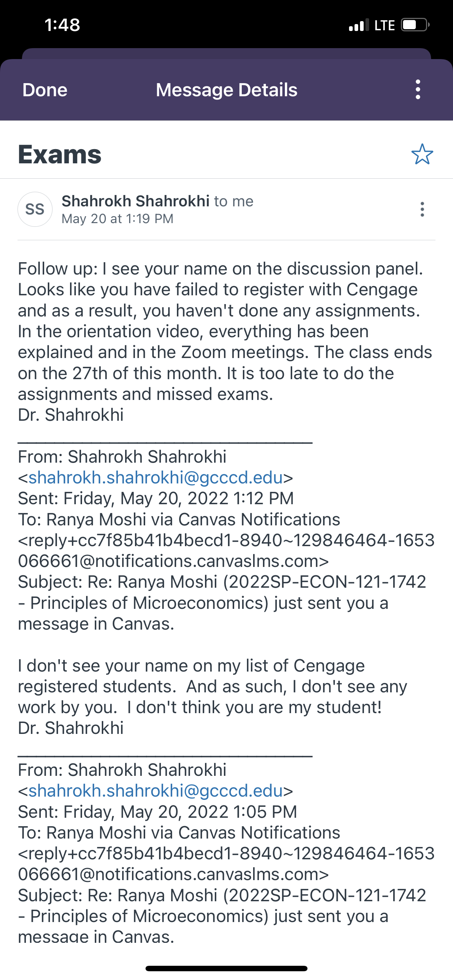
Task: Open the SS sender avatar
Action: coord(35,209)
